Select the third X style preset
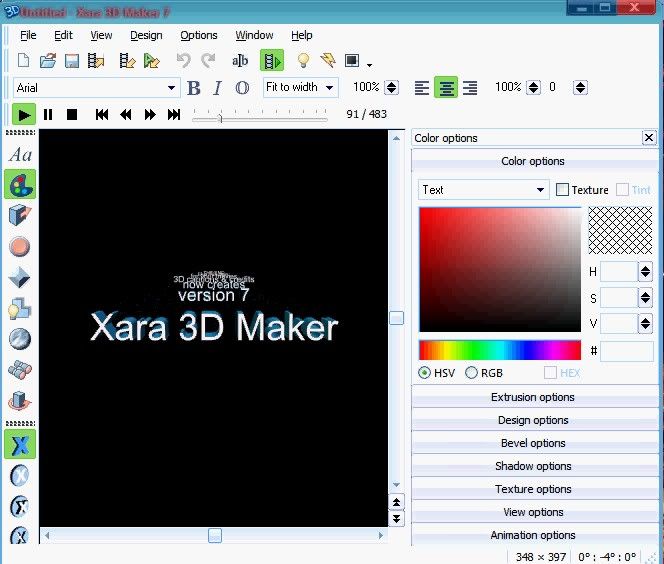The width and height of the screenshot is (664, 564). (19, 506)
